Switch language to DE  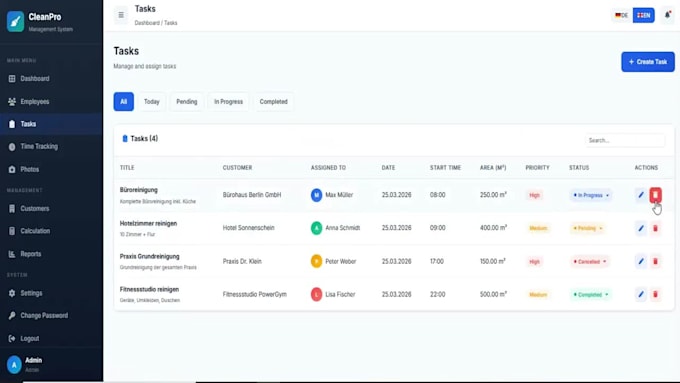pyautogui.click(x=621, y=15)
